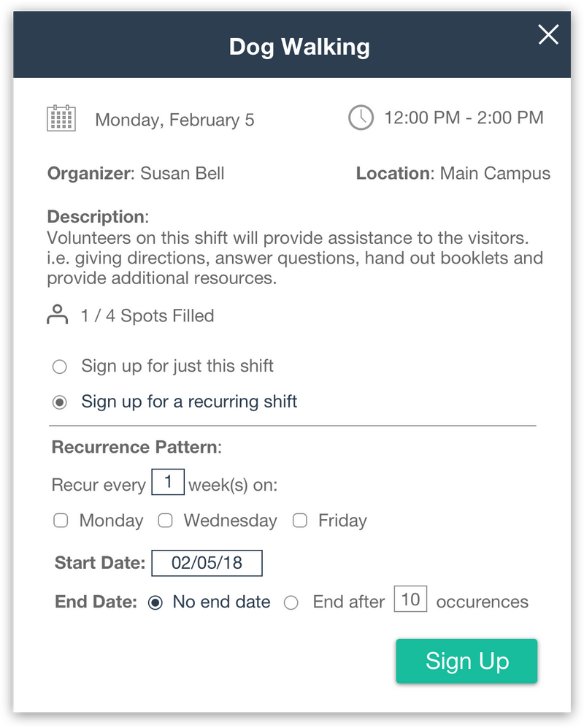Choose the 'No end date' option
Image resolution: width=584 pixels, height=728 pixels.
(155, 602)
